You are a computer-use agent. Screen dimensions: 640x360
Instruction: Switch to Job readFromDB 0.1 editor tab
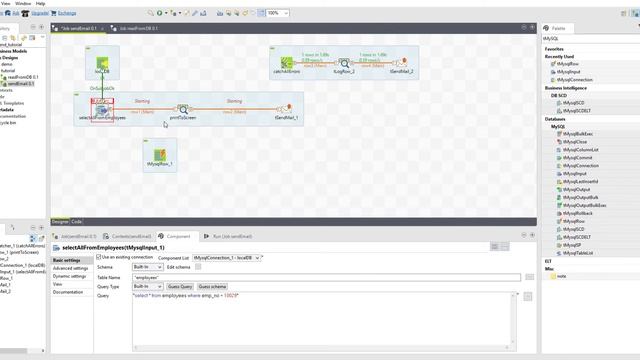(135, 28)
